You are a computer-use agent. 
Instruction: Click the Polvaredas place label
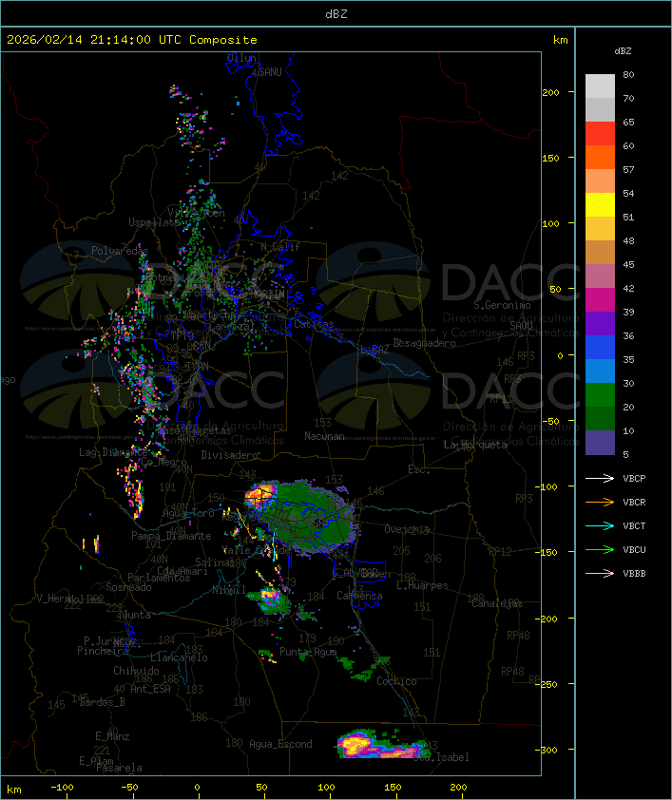(120, 251)
